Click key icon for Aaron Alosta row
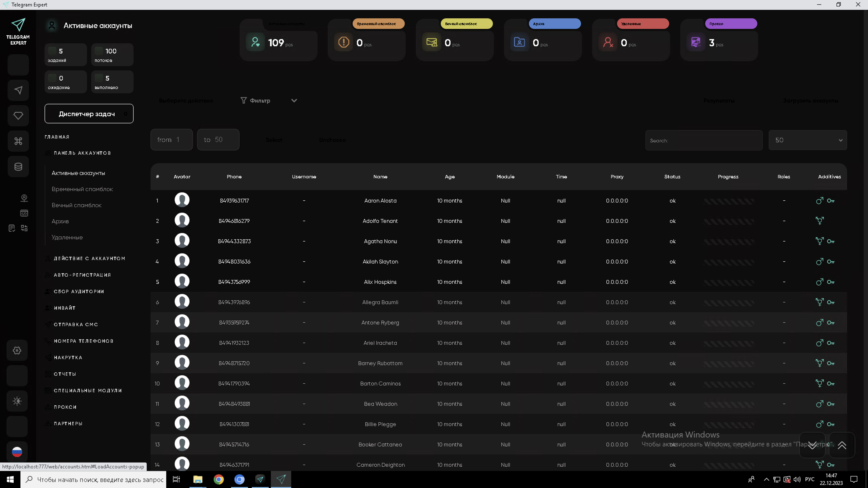Image resolution: width=868 pixels, height=488 pixels. click(x=831, y=201)
